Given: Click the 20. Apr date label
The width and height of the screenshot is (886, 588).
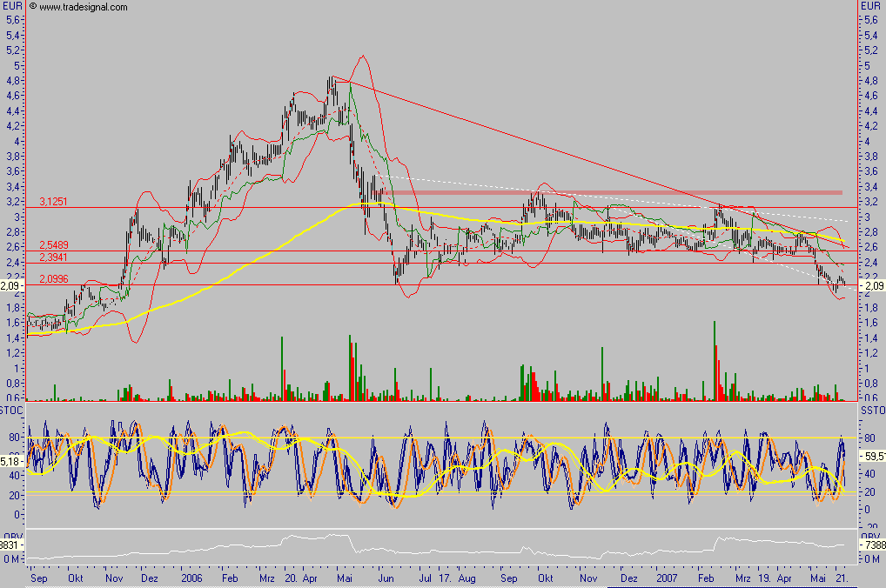Looking at the screenshot, I should click(x=300, y=578).
